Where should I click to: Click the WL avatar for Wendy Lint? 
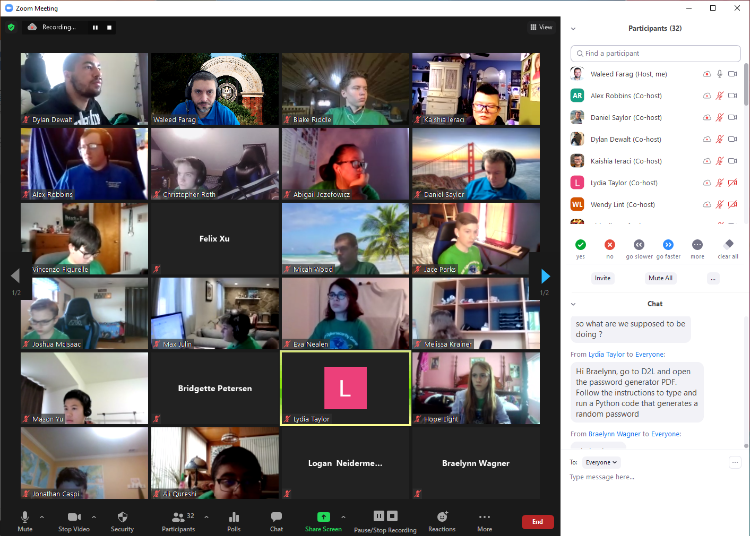[x=577, y=205]
